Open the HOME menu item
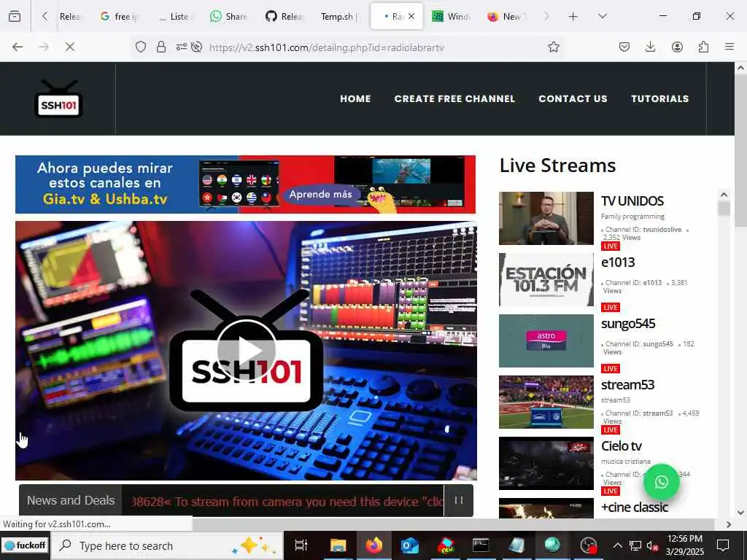747x560 pixels. (355, 98)
